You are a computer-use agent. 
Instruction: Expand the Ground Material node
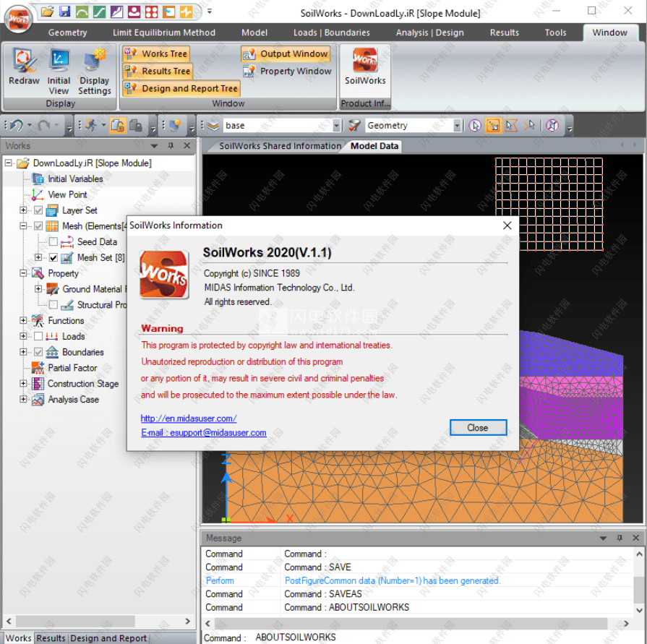(x=38, y=289)
